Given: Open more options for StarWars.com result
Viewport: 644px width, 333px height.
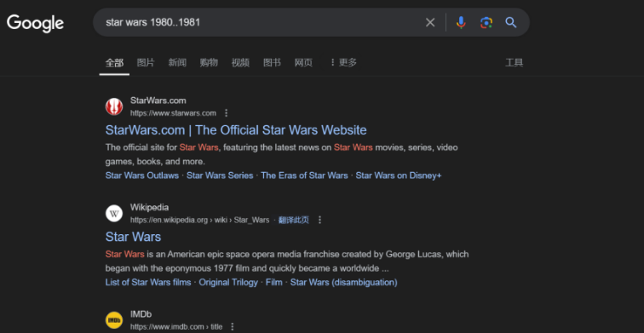Looking at the screenshot, I should click(226, 113).
